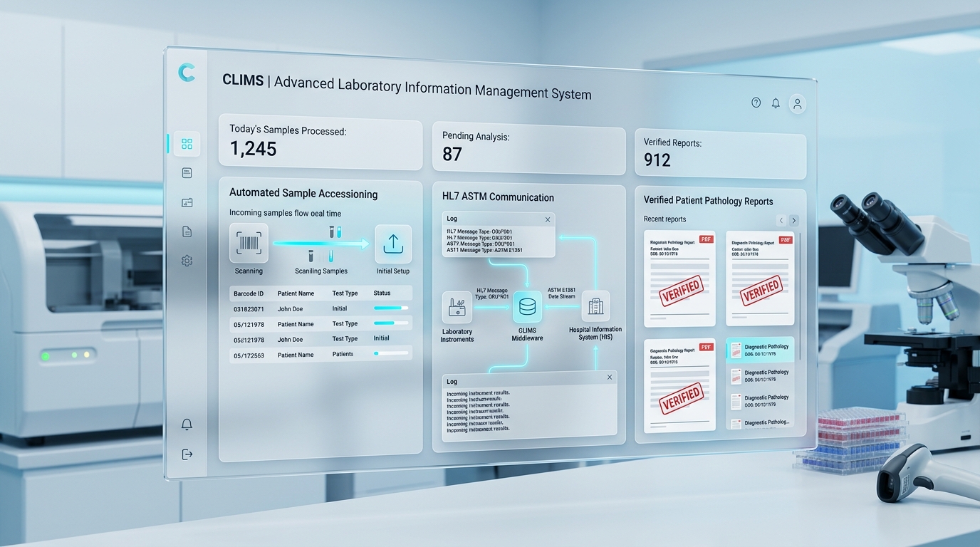Click the 1,245 samples processed value

[x=254, y=149]
